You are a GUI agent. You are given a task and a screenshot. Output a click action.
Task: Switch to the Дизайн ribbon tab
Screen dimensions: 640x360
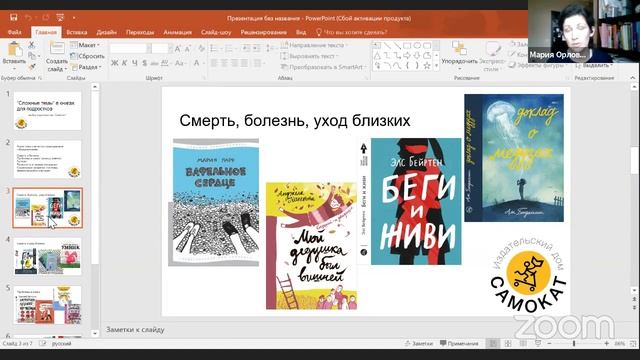107,32
